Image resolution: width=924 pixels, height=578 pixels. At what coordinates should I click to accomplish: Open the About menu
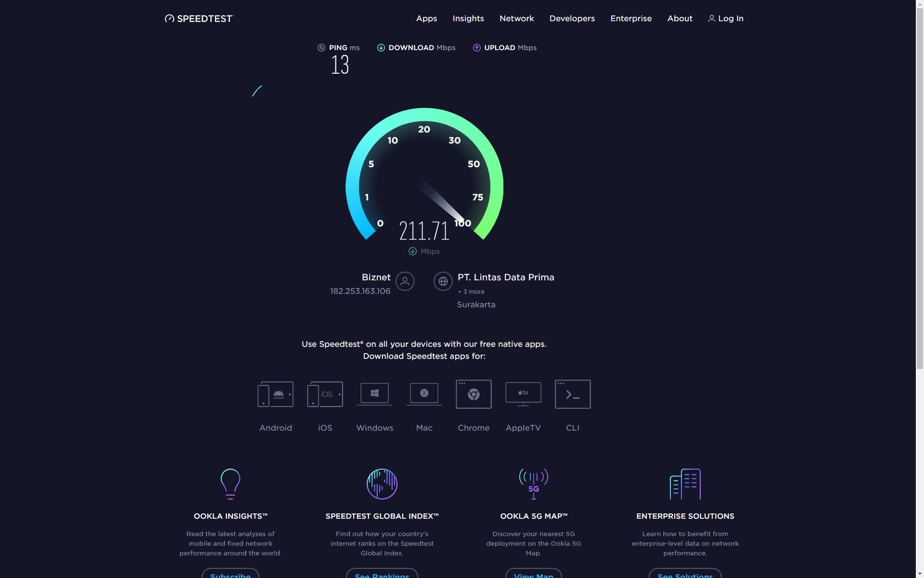(680, 18)
